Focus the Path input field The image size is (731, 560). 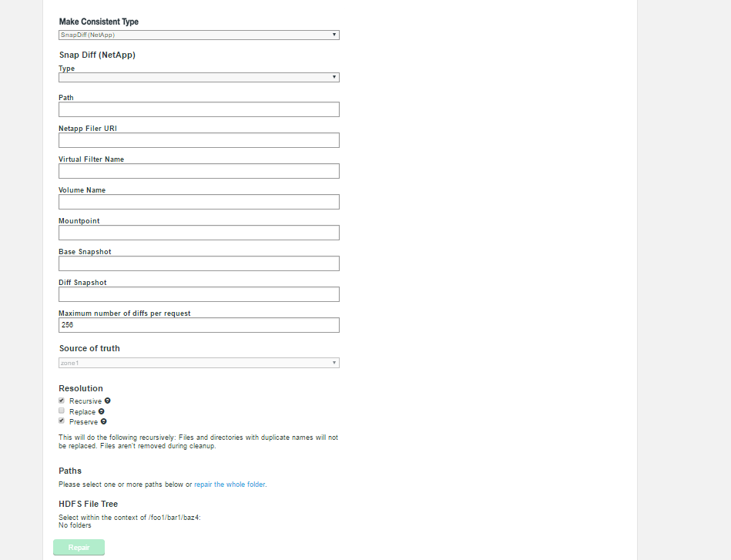click(199, 109)
